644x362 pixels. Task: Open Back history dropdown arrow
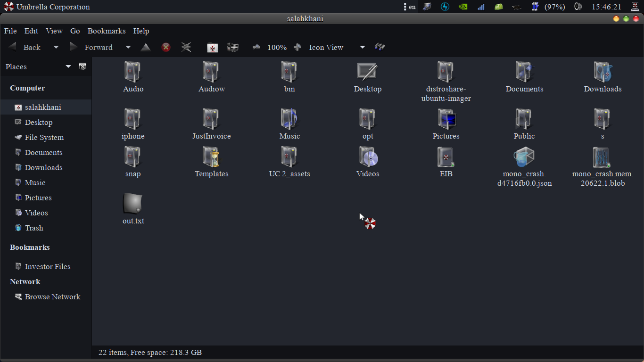[x=56, y=47]
